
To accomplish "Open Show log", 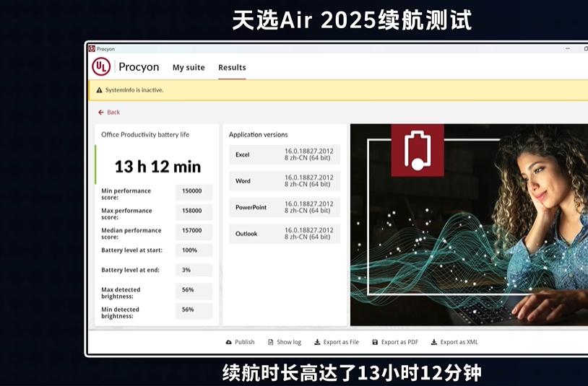I will pos(285,342).
